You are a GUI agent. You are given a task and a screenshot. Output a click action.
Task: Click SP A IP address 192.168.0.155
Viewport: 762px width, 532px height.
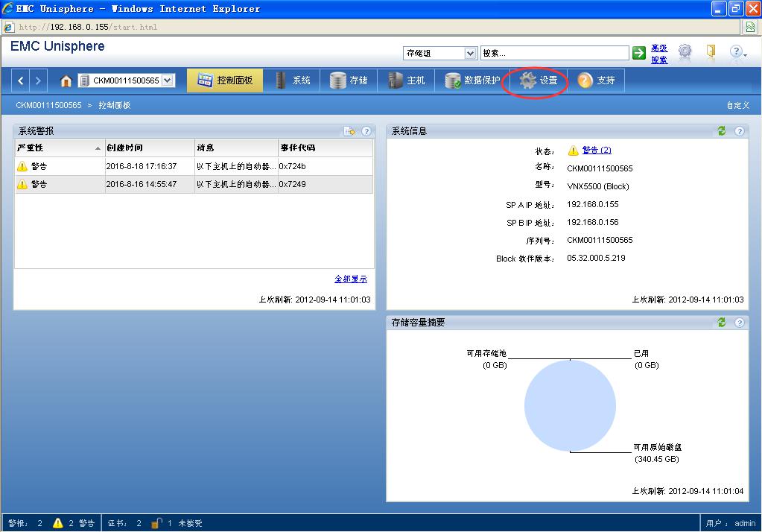click(593, 204)
